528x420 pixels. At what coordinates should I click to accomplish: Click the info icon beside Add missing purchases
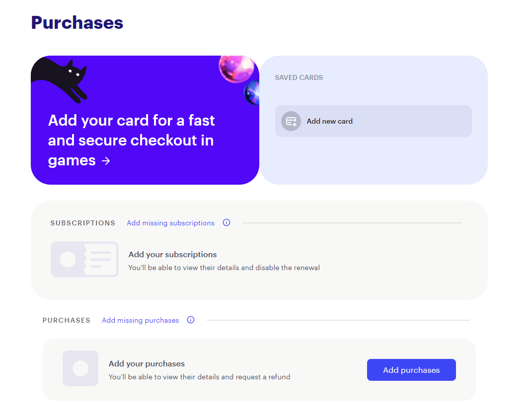pyautogui.click(x=191, y=320)
